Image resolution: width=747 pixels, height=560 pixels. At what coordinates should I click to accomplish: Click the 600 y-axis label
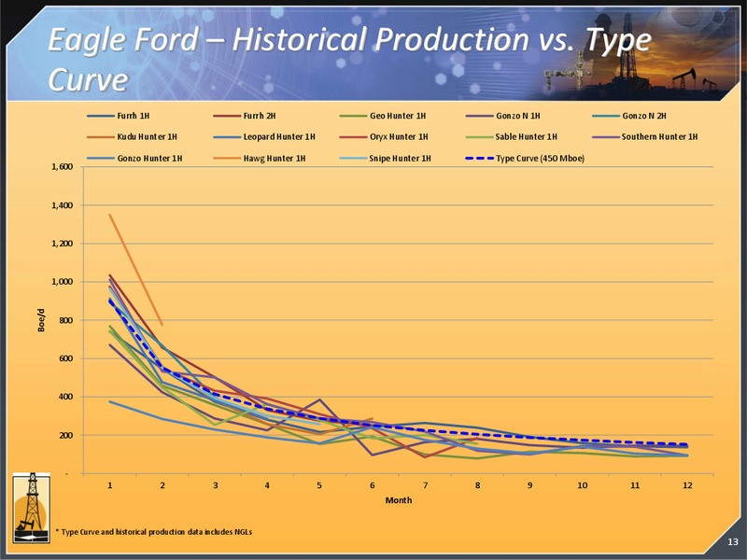click(x=66, y=358)
